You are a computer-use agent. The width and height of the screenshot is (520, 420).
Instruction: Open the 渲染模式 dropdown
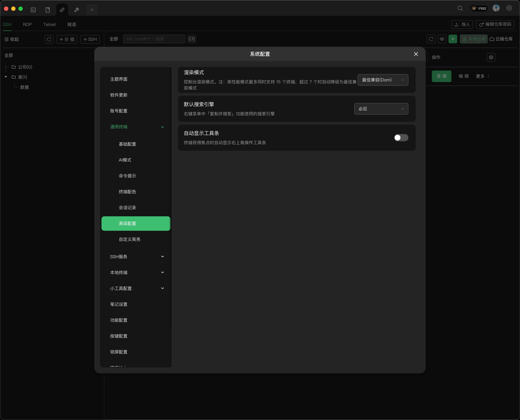383,80
